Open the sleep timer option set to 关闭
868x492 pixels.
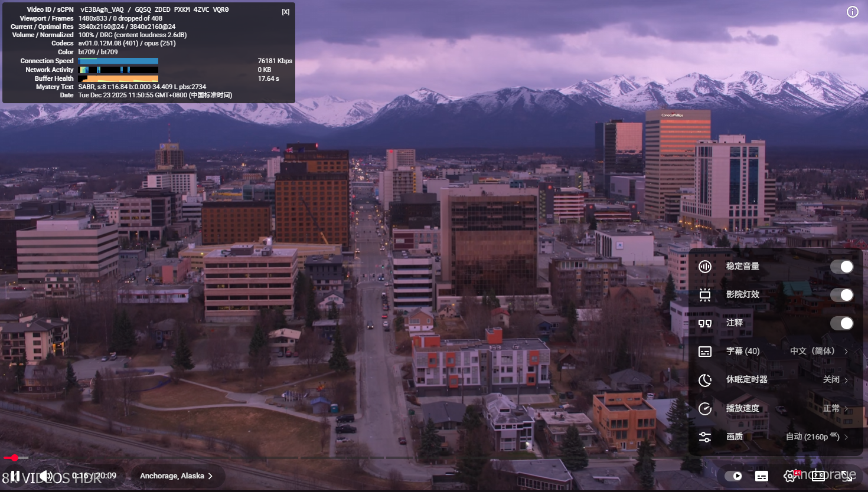[835, 380]
